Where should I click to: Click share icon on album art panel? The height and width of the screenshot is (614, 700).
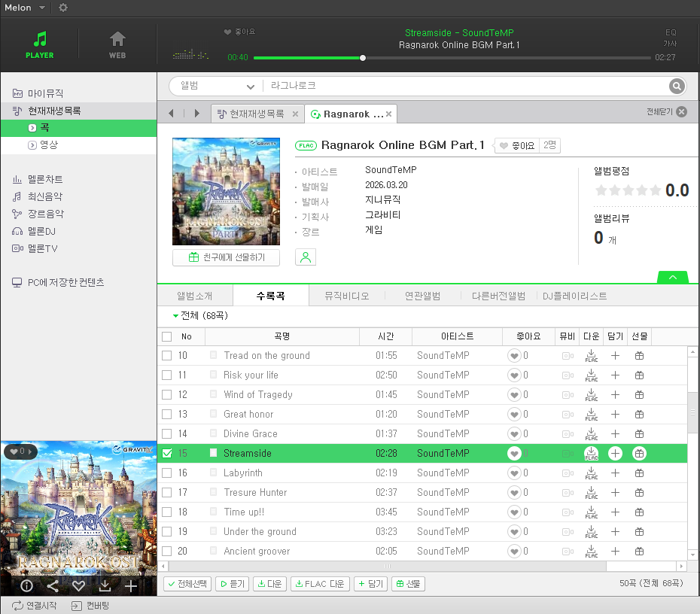(52, 585)
